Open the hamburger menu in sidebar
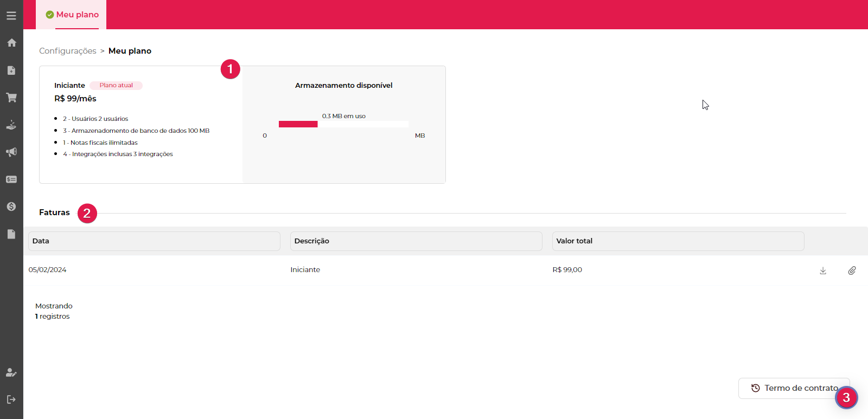Screen dimensions: 868x419 (x=11, y=16)
